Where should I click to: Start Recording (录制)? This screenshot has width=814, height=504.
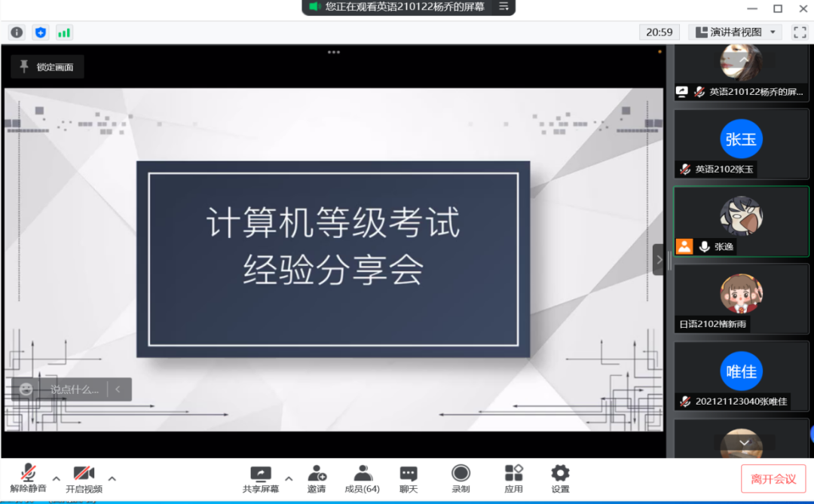click(x=461, y=478)
